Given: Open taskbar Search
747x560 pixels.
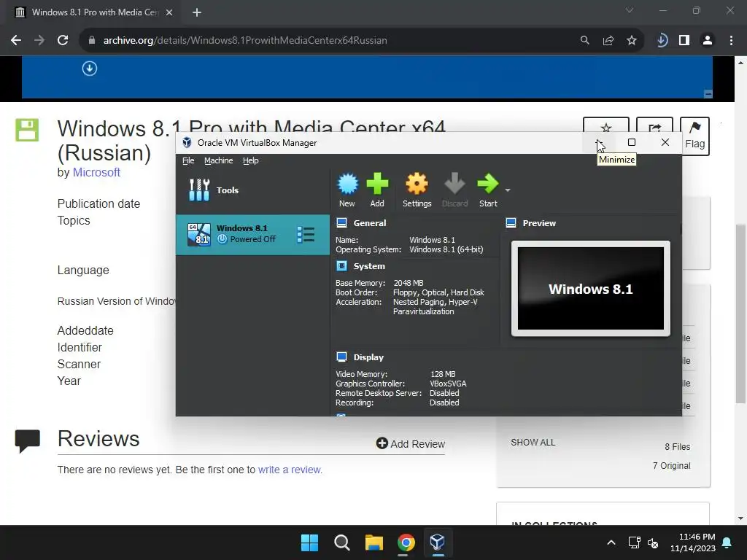Looking at the screenshot, I should click(x=342, y=542).
